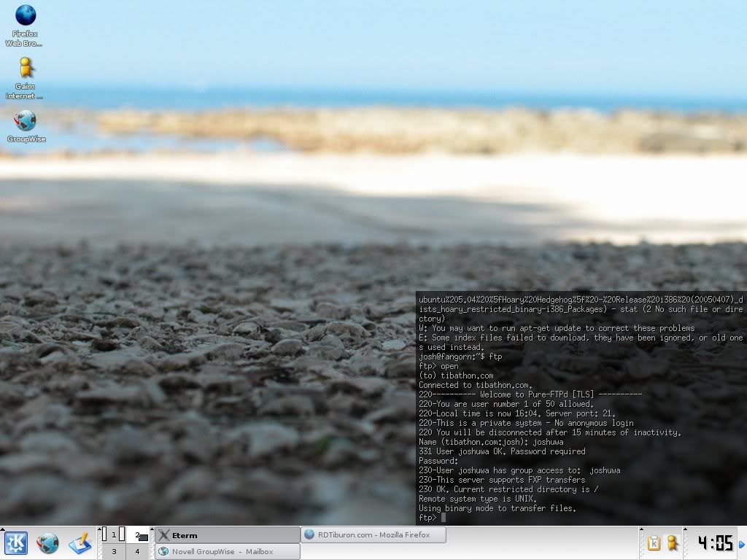Click '230-This server supports FXP transfers' line
The image size is (747, 560).
[x=502, y=480]
